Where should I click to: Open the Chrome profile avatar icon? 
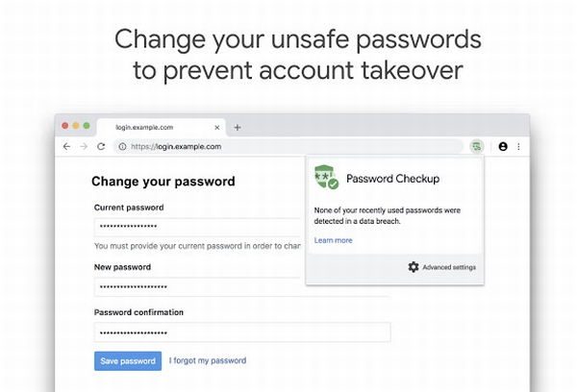coord(503,147)
